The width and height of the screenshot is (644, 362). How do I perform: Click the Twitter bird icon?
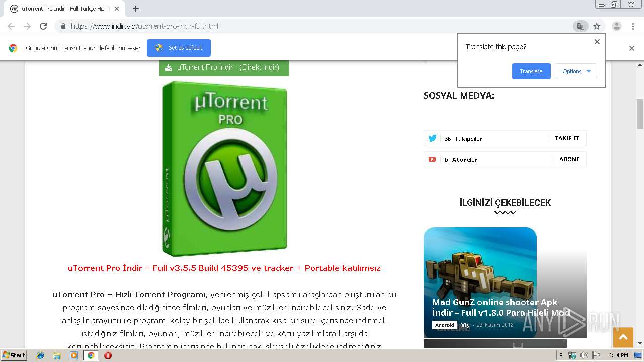click(432, 138)
